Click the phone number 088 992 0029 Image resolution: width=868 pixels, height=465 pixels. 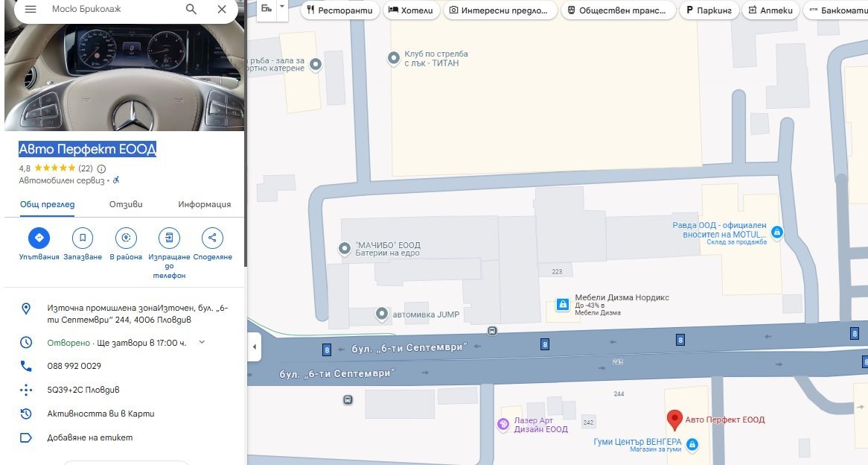pos(74,366)
